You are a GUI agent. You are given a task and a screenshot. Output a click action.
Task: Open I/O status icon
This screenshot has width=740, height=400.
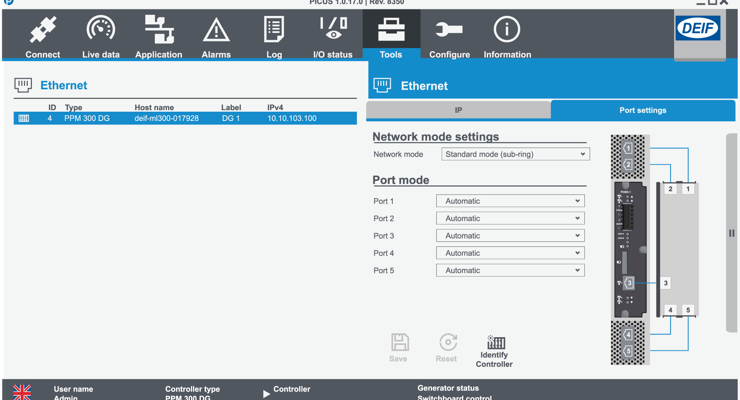point(333,33)
